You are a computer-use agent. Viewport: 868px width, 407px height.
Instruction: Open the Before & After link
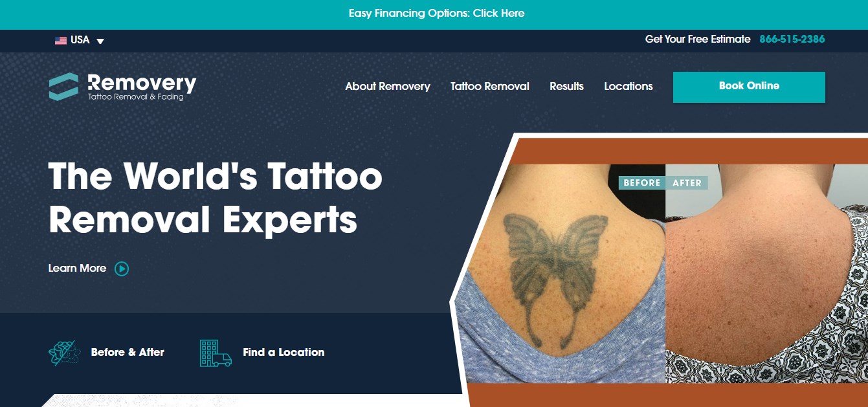(x=128, y=353)
